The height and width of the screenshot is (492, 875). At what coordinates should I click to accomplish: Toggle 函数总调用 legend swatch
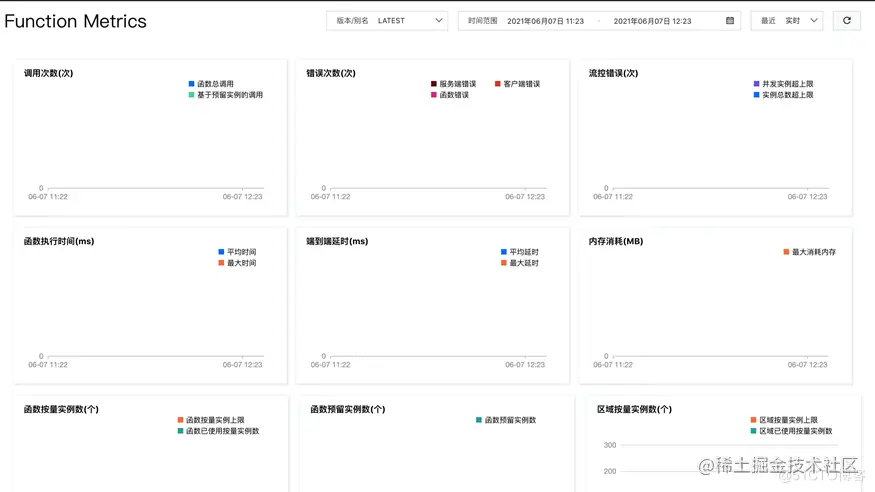tap(191, 84)
